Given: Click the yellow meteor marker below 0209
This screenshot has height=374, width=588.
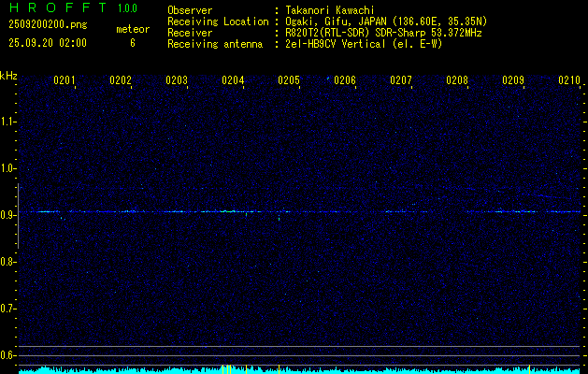Looking at the screenshot, I should (x=529, y=369).
